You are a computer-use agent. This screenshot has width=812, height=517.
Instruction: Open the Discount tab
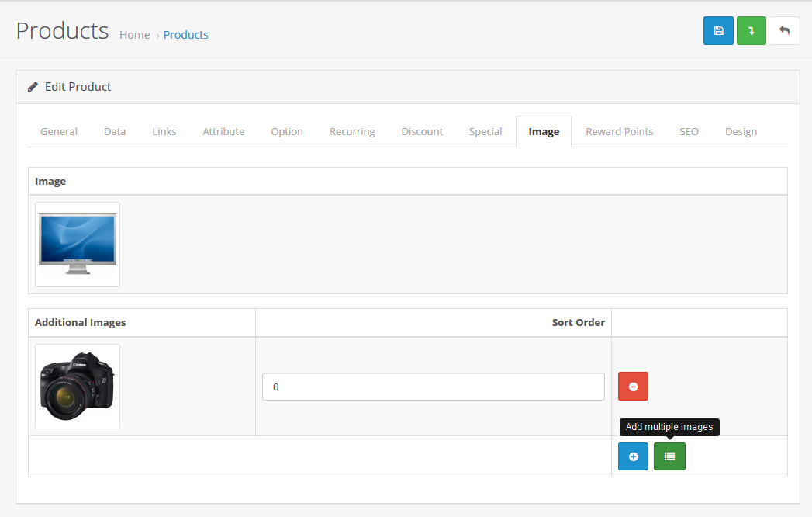tap(422, 131)
